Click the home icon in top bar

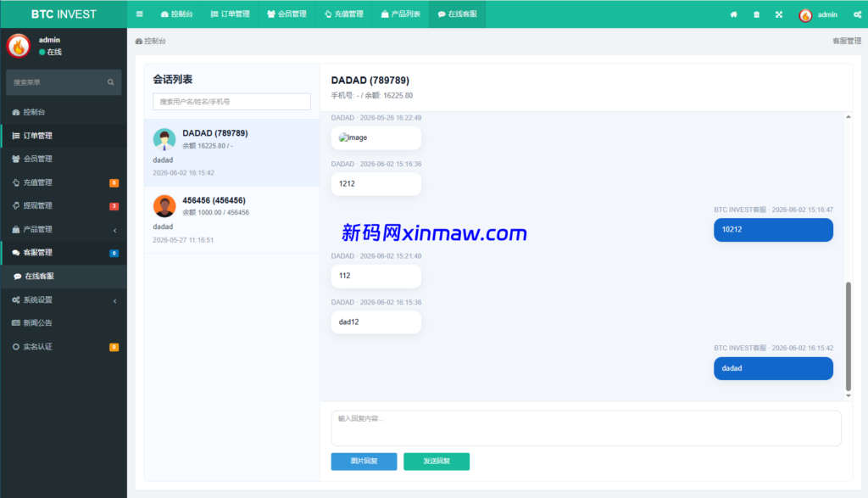[733, 14]
